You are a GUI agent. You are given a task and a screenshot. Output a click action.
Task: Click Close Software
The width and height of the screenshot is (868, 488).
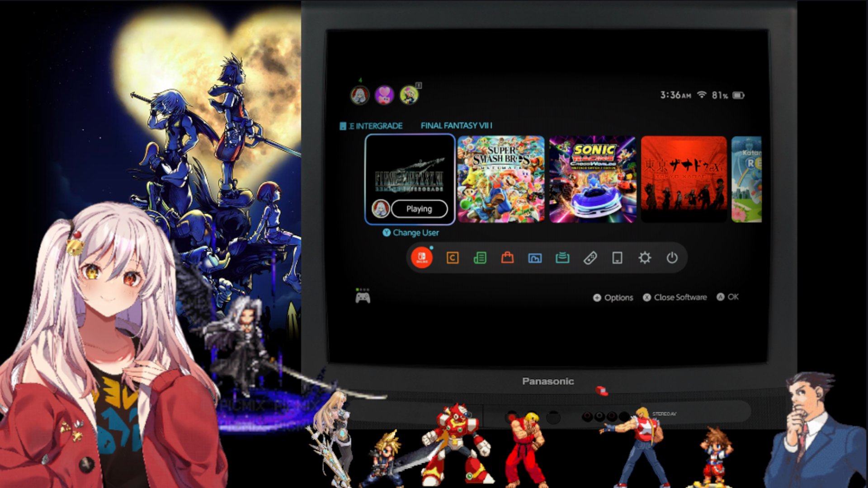click(x=675, y=297)
